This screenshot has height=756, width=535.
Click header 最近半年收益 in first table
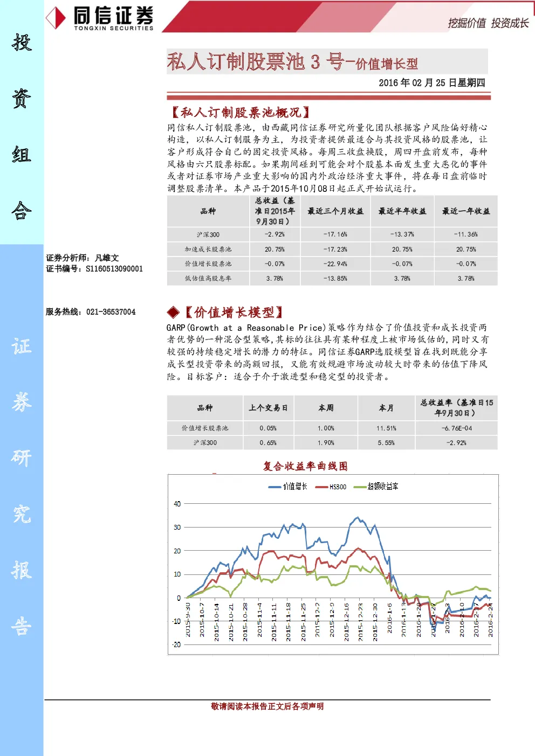click(402, 211)
